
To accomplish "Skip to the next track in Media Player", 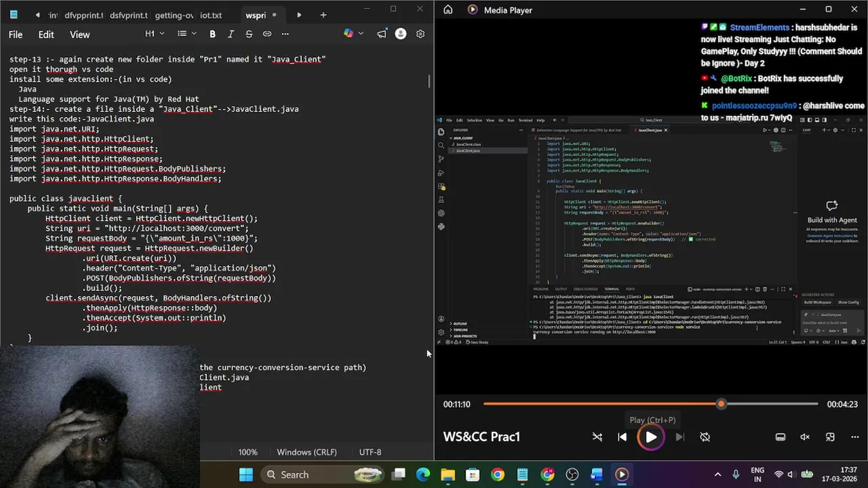I will click(679, 437).
